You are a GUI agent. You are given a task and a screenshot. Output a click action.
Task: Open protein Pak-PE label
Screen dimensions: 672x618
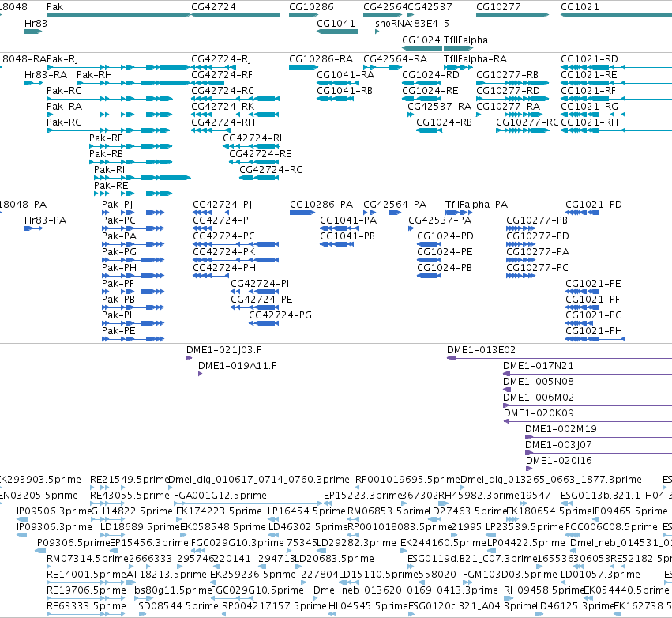pos(118,331)
